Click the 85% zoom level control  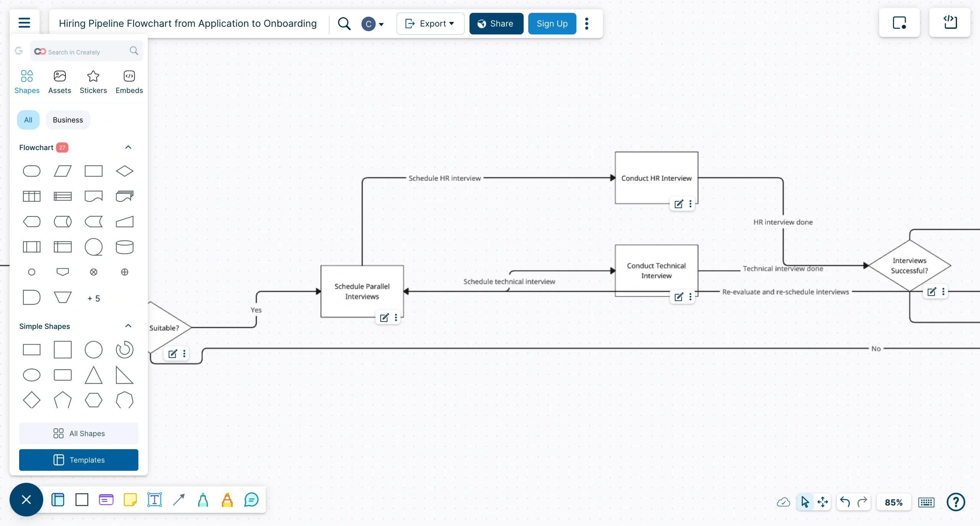tap(893, 502)
